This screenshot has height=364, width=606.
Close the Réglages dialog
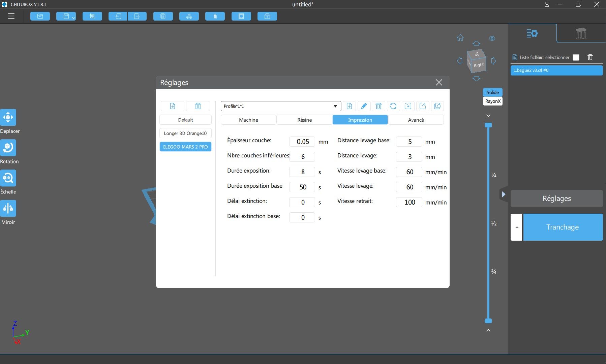pos(439,83)
